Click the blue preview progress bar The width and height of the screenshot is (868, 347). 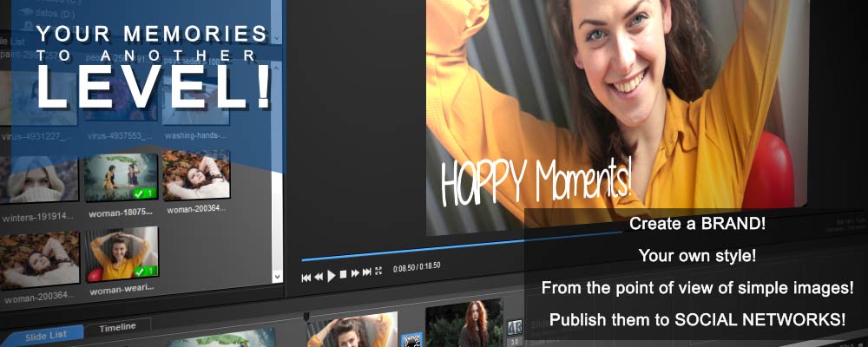tap(461, 246)
